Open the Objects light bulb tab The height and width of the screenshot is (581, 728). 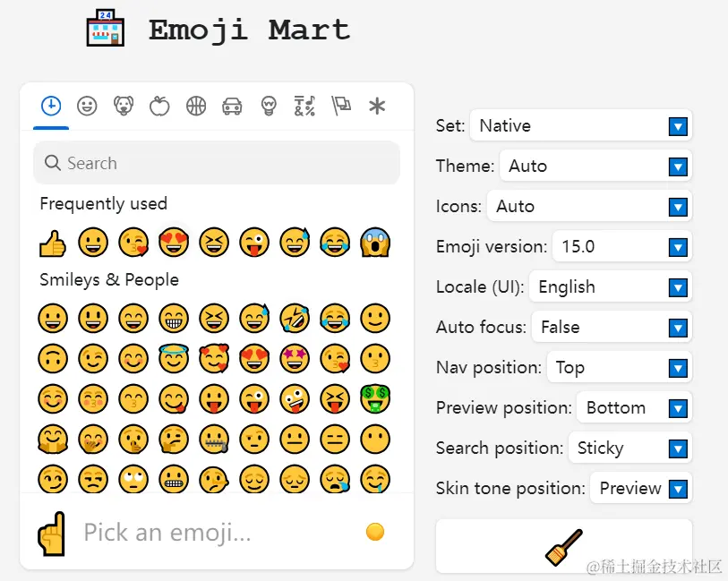pyautogui.click(x=269, y=107)
